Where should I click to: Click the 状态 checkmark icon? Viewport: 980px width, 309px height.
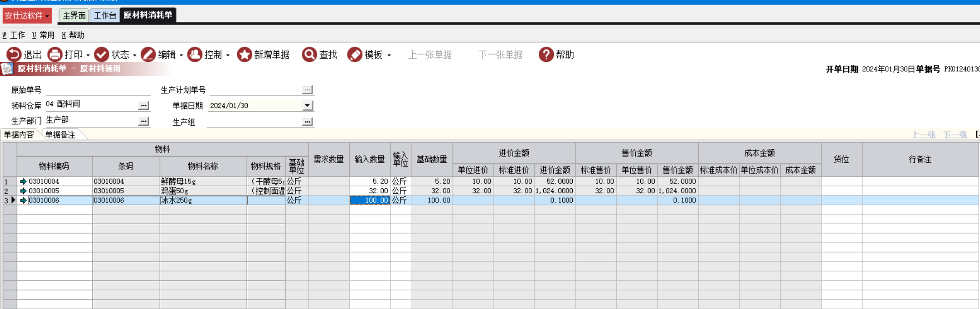coord(101,55)
